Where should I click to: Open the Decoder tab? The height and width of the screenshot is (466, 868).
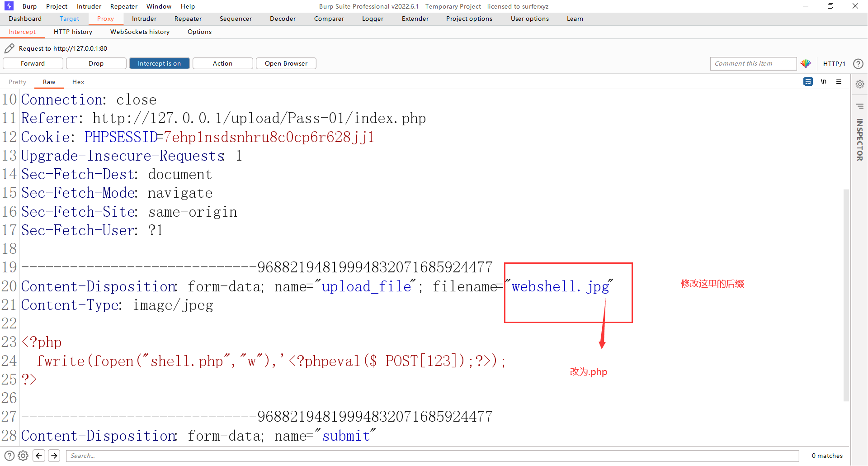(283, 19)
